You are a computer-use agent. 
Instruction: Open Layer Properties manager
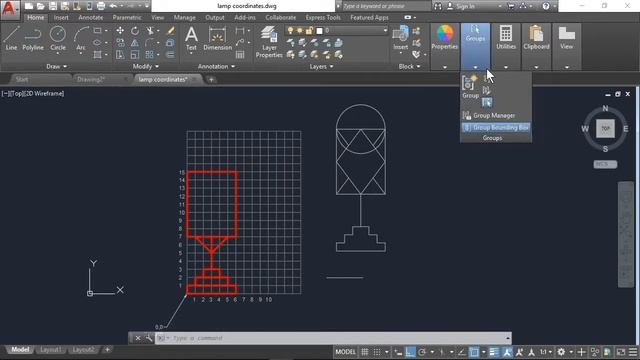[269, 42]
